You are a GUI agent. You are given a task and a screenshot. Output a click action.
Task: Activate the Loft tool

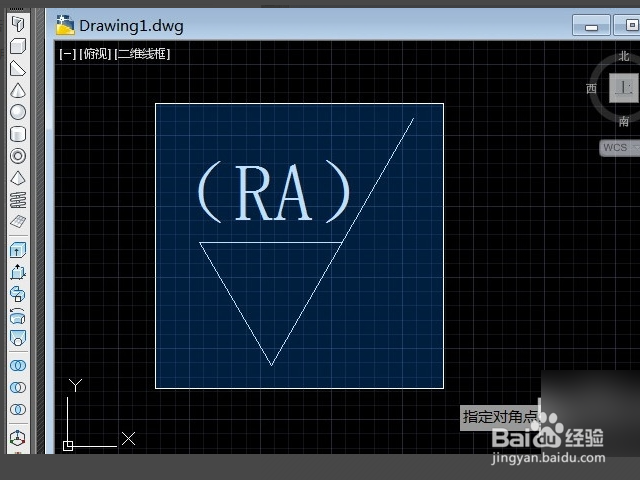coord(18,338)
